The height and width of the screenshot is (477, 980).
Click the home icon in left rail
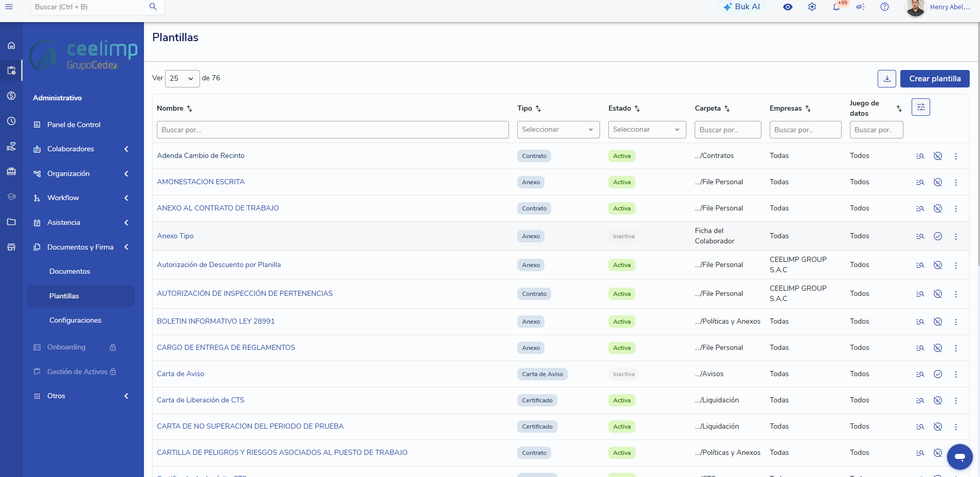(x=11, y=45)
